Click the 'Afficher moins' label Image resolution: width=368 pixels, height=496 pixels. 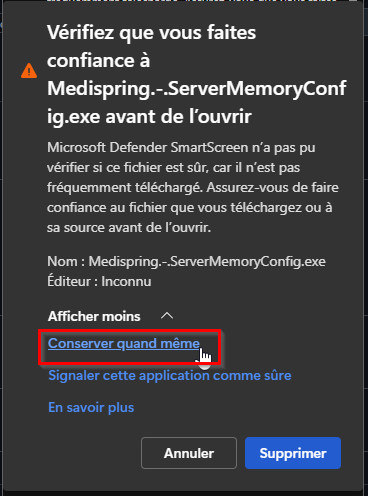[94, 316]
